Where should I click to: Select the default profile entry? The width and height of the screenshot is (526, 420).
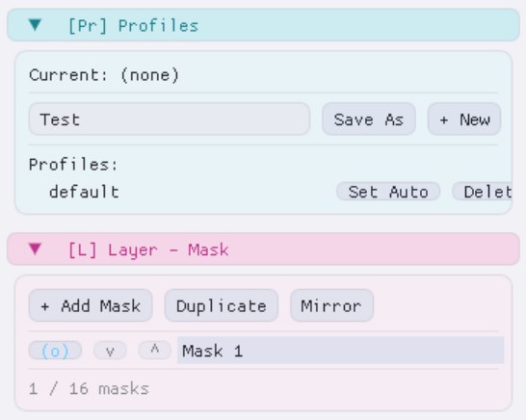84,192
